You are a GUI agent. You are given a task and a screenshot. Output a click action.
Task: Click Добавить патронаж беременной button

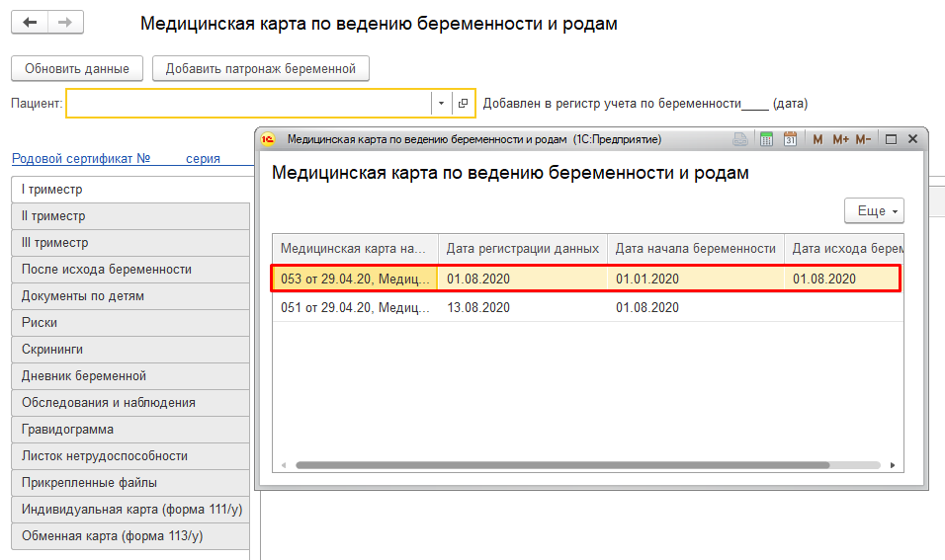click(x=260, y=69)
